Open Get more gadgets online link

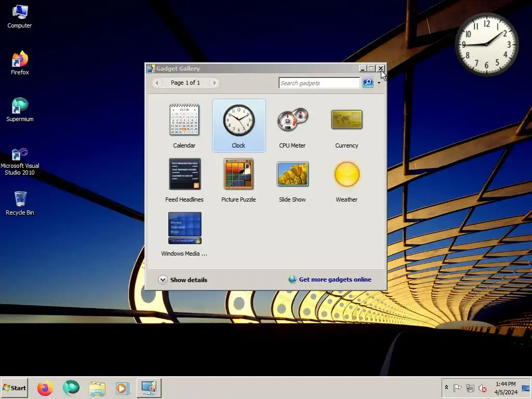pos(335,280)
